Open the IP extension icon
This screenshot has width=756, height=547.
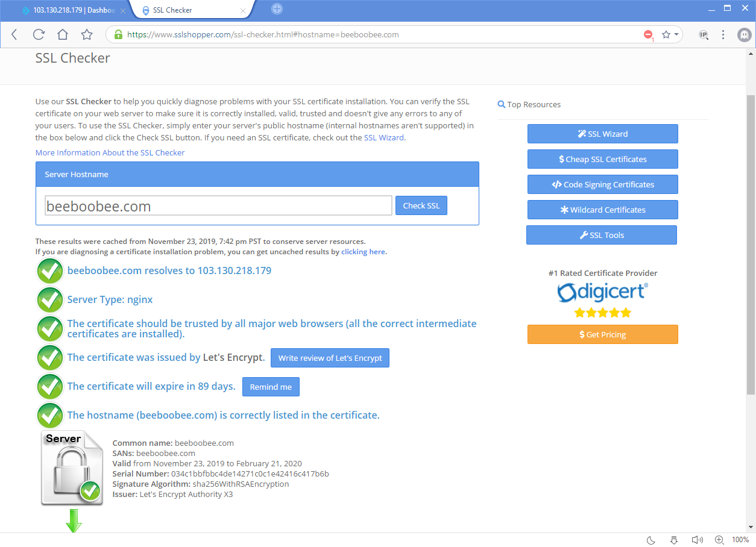point(703,35)
